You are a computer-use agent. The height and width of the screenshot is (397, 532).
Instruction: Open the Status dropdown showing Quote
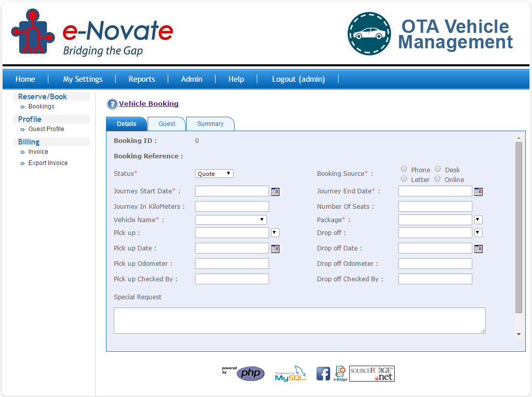pos(214,173)
